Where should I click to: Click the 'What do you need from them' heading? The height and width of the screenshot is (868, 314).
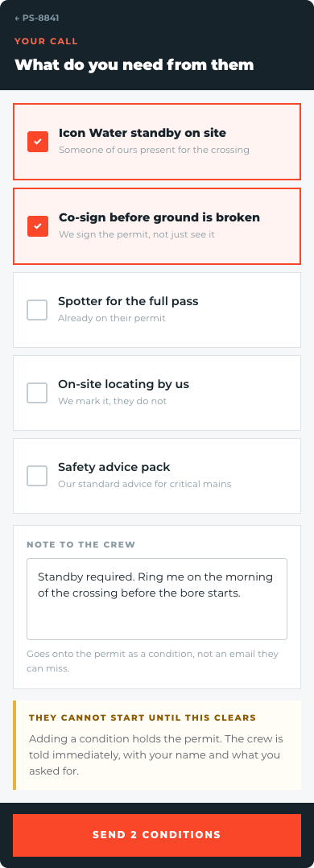point(134,64)
